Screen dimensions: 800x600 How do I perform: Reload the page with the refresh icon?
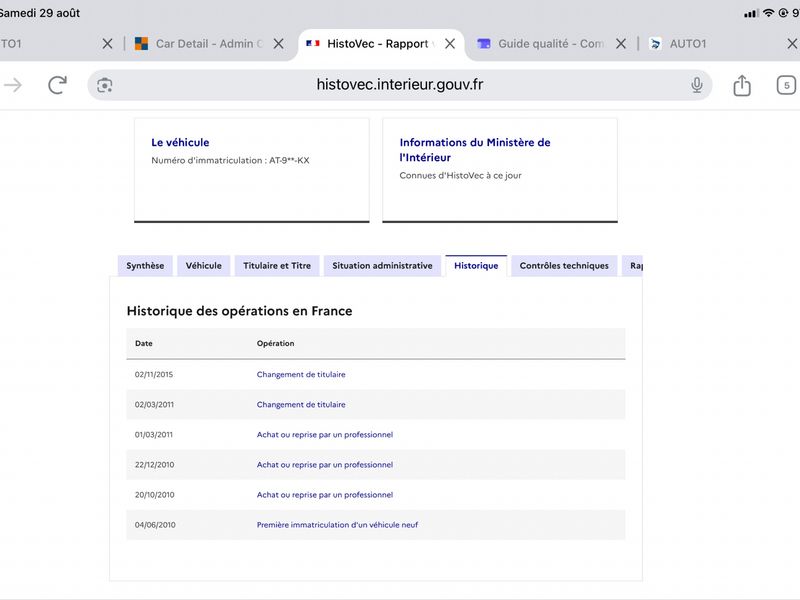(x=57, y=85)
